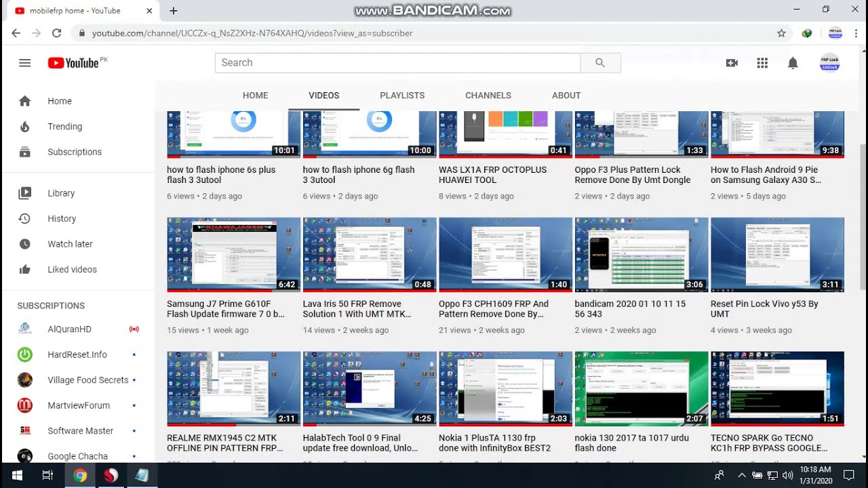Click the taskbar clock showing 10:18 AM

click(x=815, y=475)
